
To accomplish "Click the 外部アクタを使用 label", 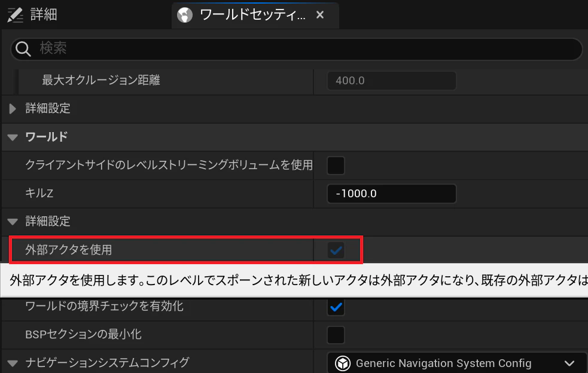I will click(x=68, y=250).
